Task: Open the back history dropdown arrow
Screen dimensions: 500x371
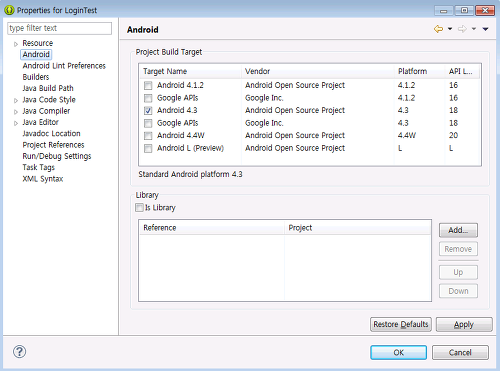Action: 450,29
